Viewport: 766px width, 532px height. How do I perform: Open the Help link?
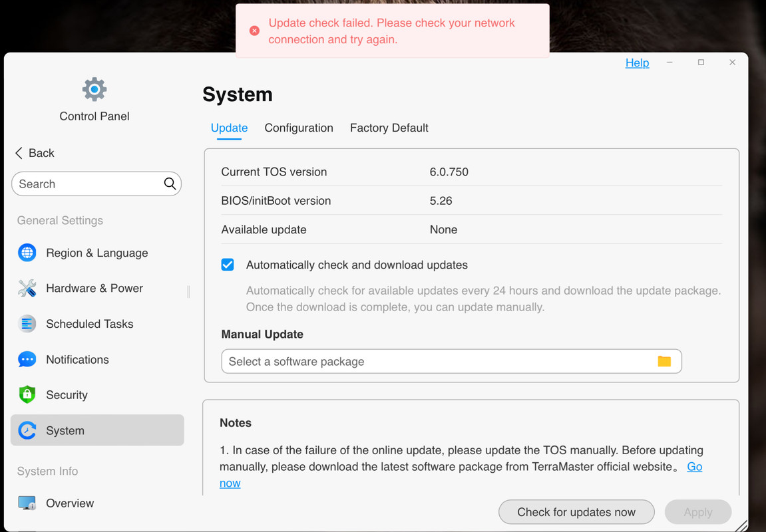(x=637, y=63)
